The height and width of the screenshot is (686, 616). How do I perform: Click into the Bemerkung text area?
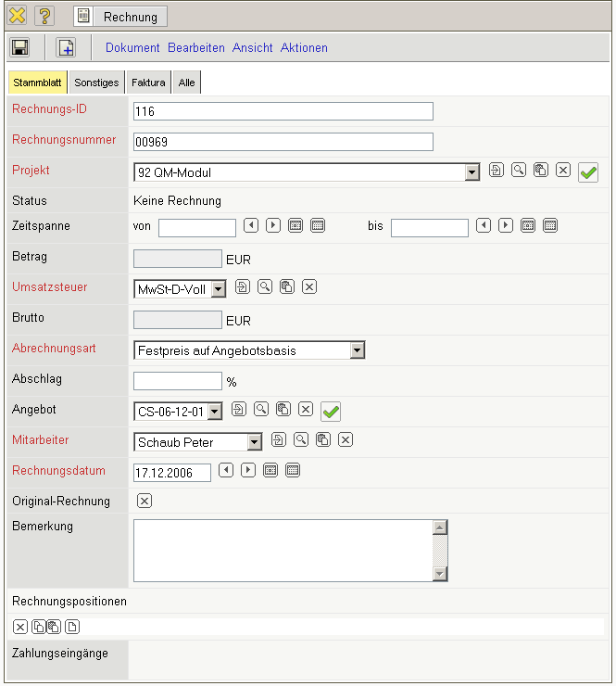[283, 550]
